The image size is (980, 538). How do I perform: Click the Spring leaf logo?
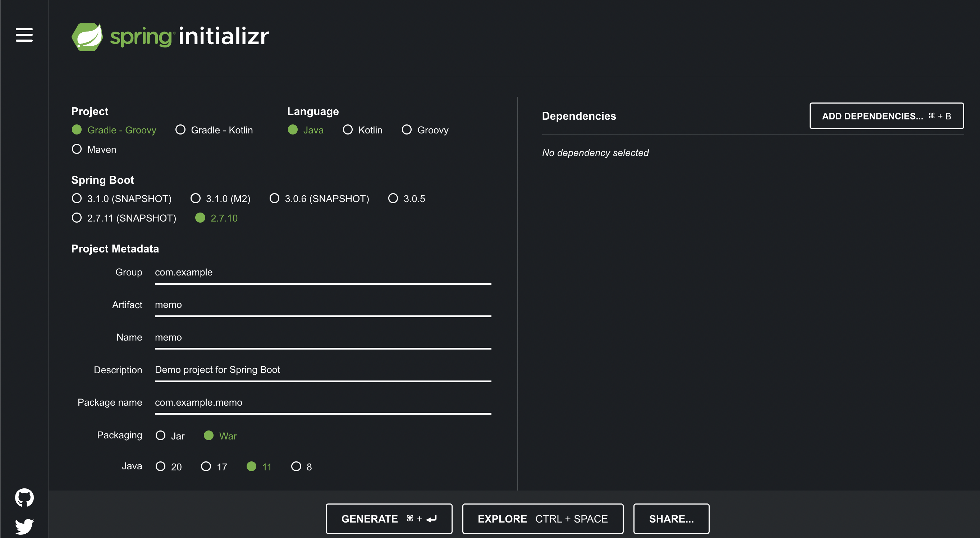(x=87, y=37)
